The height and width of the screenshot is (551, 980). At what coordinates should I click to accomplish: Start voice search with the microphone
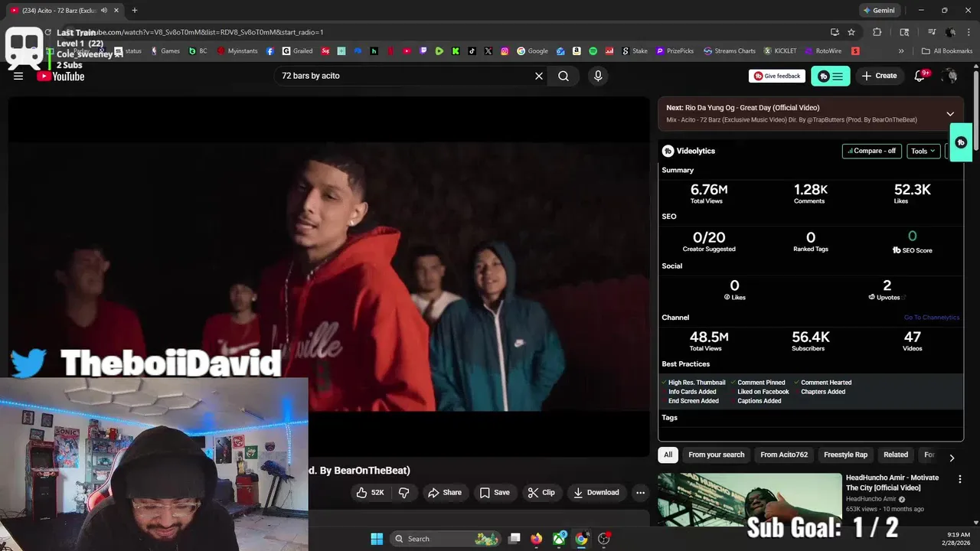coord(598,76)
